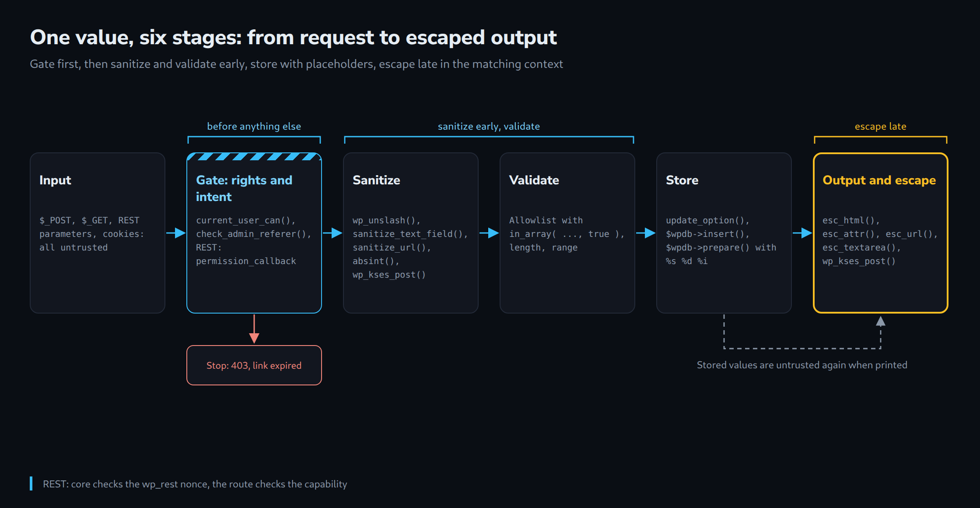Click the 'Output and escape' heading
The height and width of the screenshot is (508, 980).
coord(879,180)
